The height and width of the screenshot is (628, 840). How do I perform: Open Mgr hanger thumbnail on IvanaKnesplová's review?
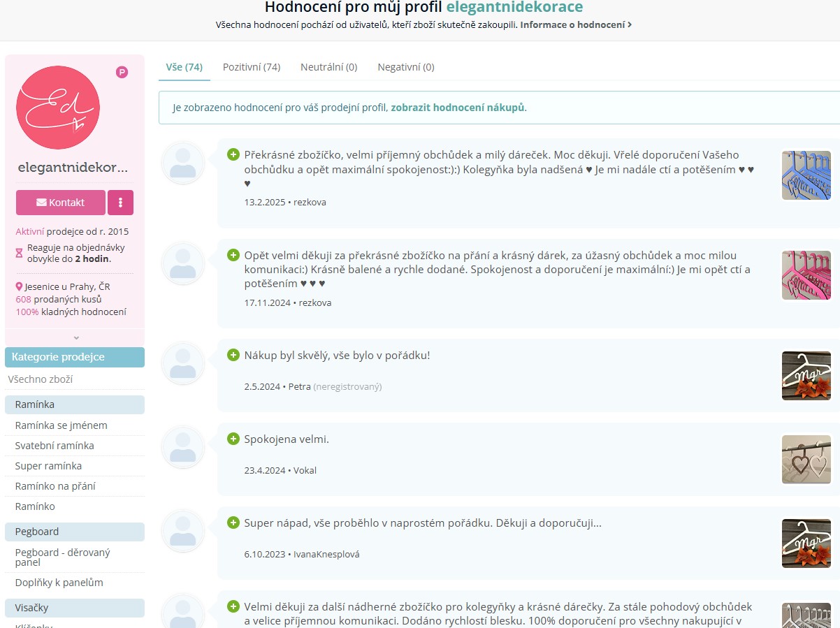click(x=806, y=543)
